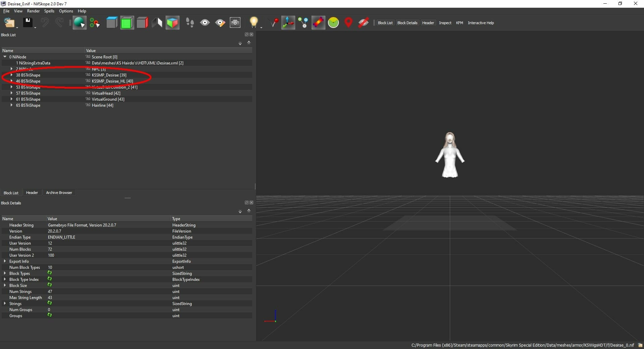
Task: Click the Save floppy disk icon
Action: (x=28, y=23)
